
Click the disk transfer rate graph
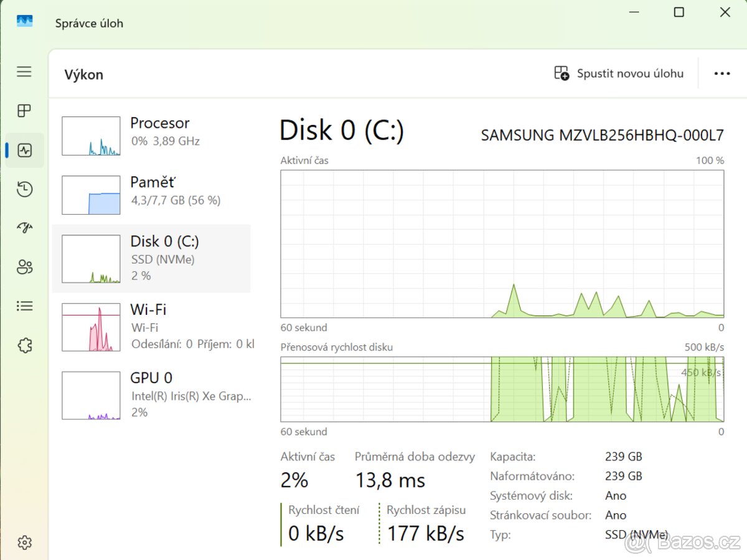[x=502, y=390]
